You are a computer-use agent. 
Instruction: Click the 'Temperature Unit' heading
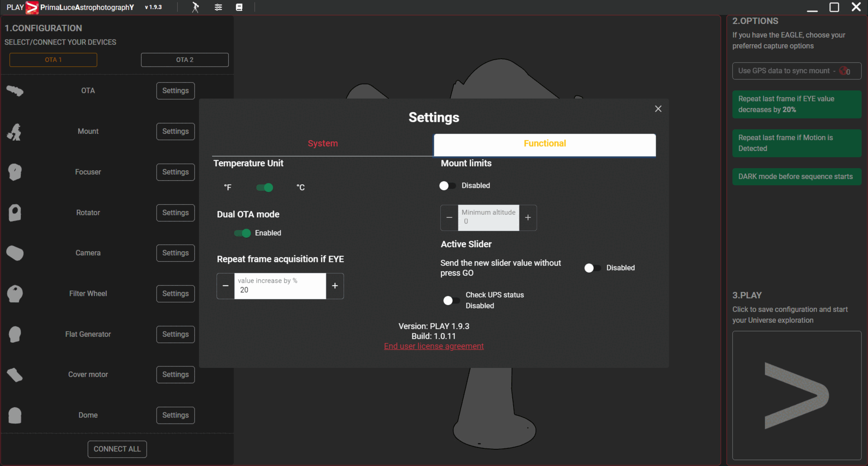[248, 164]
